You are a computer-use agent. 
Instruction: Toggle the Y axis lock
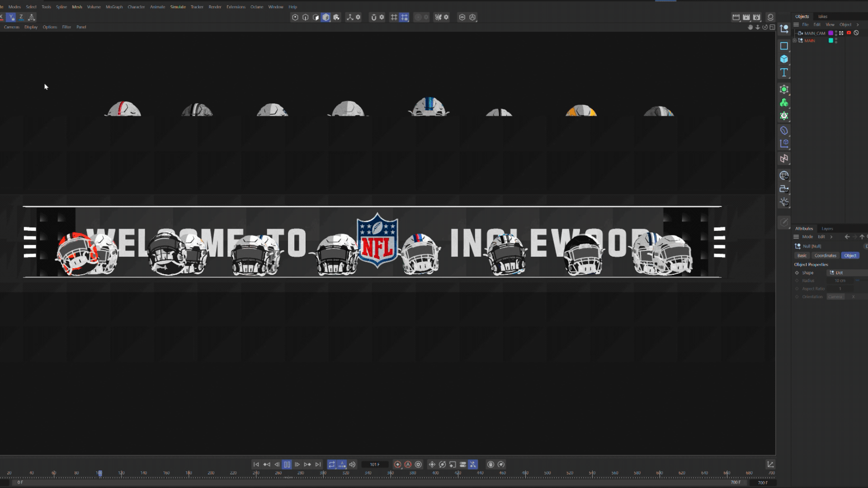11,17
